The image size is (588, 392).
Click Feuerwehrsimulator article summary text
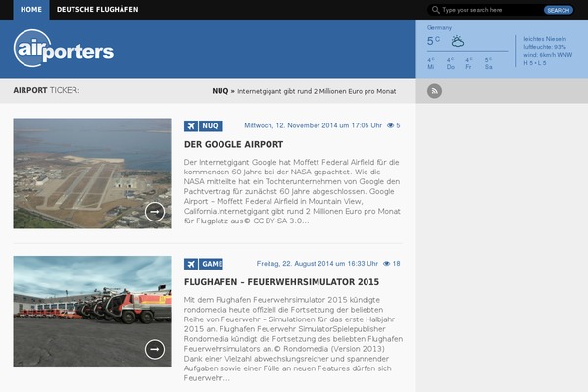(293, 339)
